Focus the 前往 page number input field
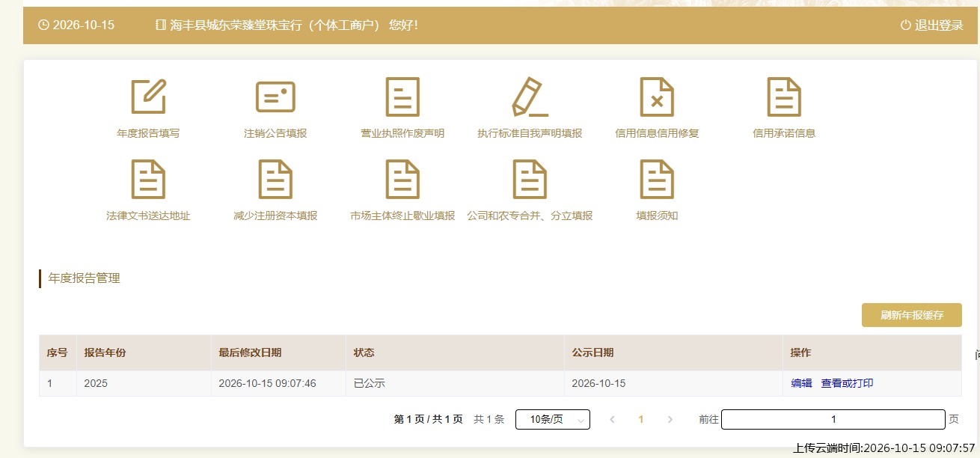The image size is (980, 458). pyautogui.click(x=833, y=419)
